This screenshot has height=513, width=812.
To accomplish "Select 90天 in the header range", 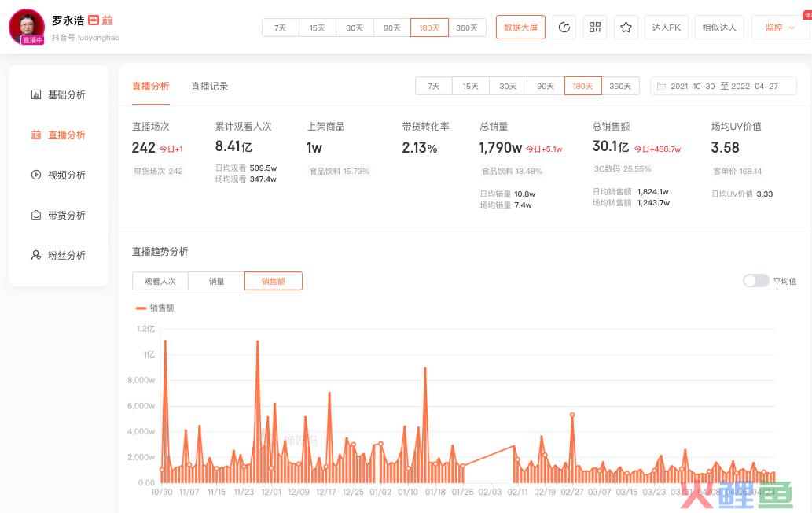I will click(x=392, y=28).
